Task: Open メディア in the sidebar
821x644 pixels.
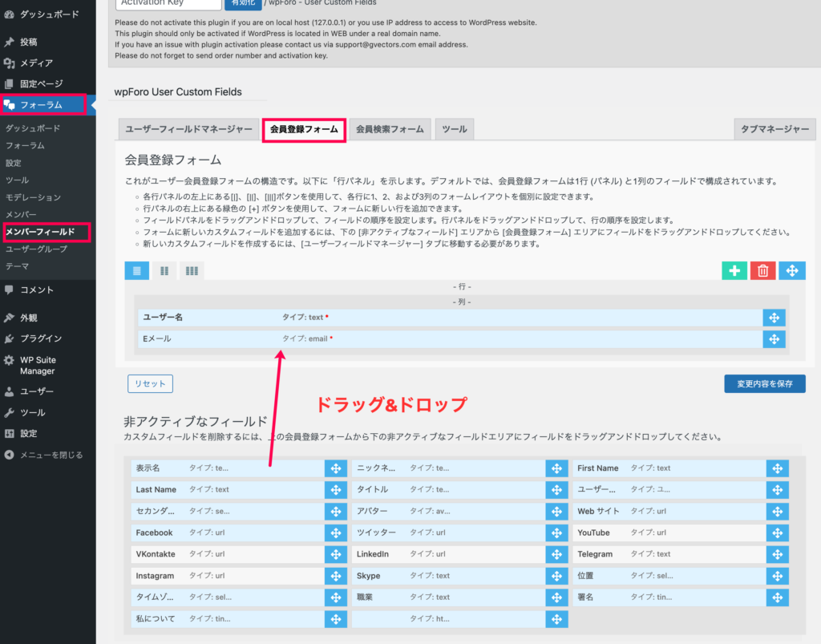Action: tap(47, 63)
